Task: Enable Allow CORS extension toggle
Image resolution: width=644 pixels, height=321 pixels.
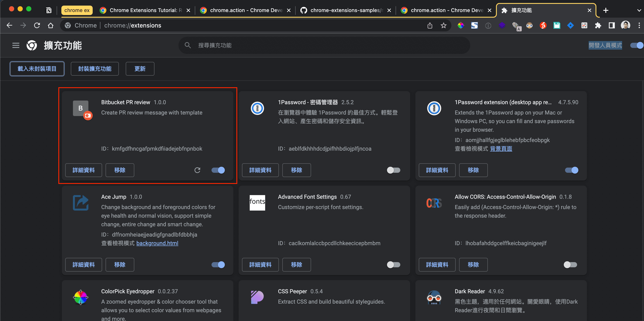Action: [570, 265]
